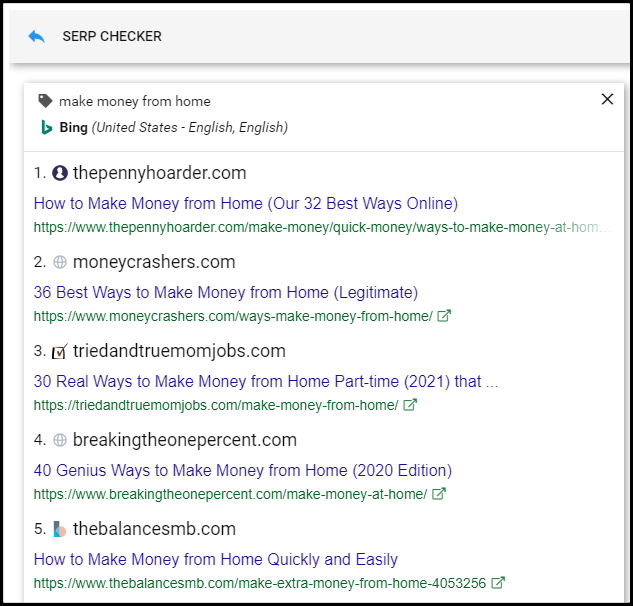633x606 pixels.
Task: Open 'How to Make Money from Home Quickly and Easily'
Action: point(215,559)
